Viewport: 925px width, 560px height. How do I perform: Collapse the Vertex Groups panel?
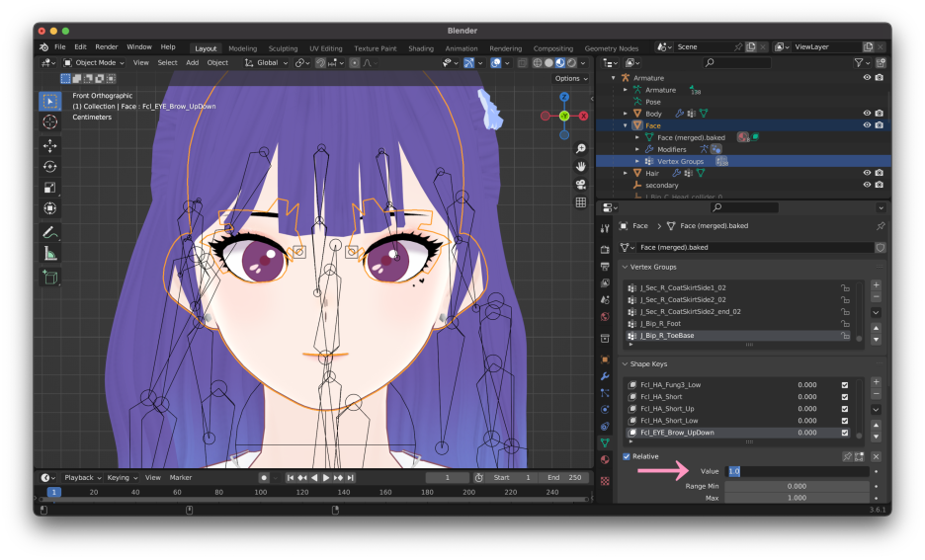[x=626, y=267]
